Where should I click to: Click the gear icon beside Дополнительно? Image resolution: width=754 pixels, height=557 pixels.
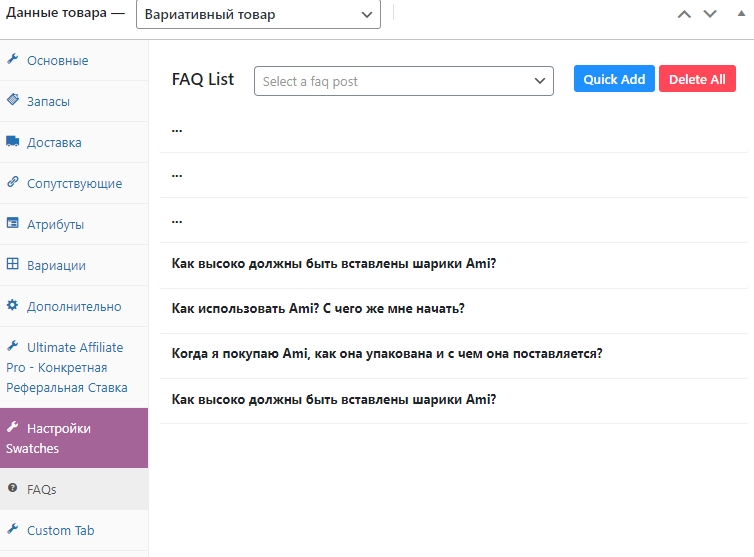click(13, 305)
